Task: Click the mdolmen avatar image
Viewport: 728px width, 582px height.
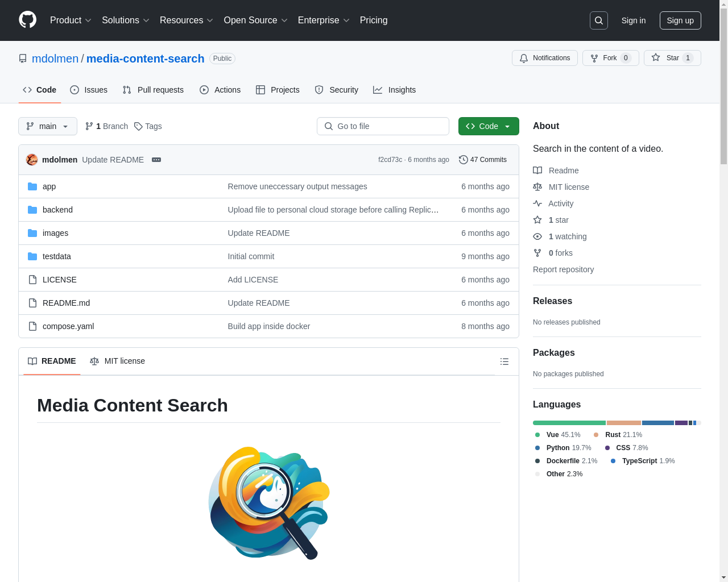Action: pos(32,160)
